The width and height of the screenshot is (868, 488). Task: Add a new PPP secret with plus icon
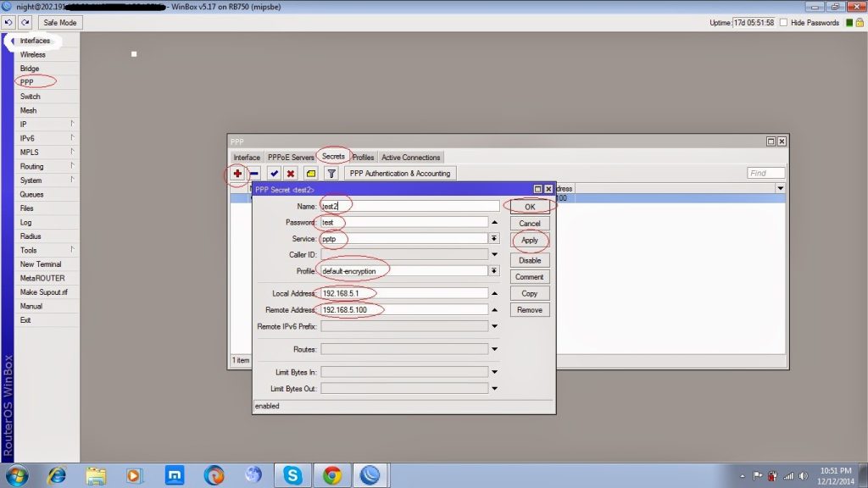tap(237, 174)
